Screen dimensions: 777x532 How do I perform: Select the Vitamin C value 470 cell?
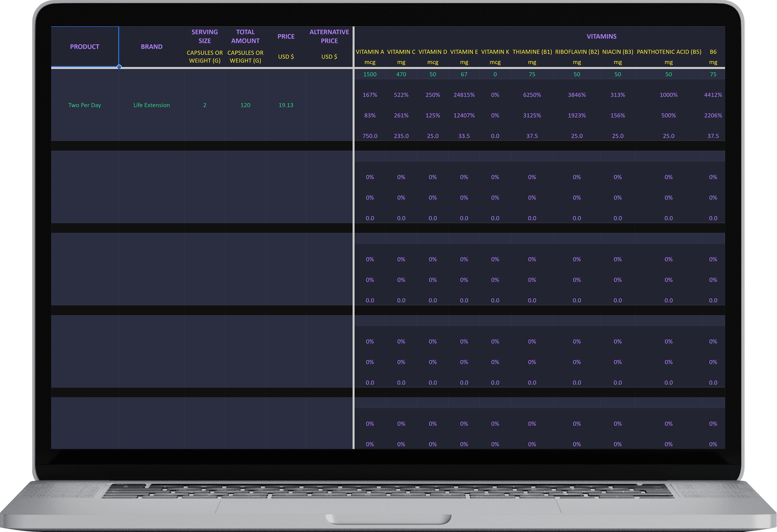click(401, 74)
